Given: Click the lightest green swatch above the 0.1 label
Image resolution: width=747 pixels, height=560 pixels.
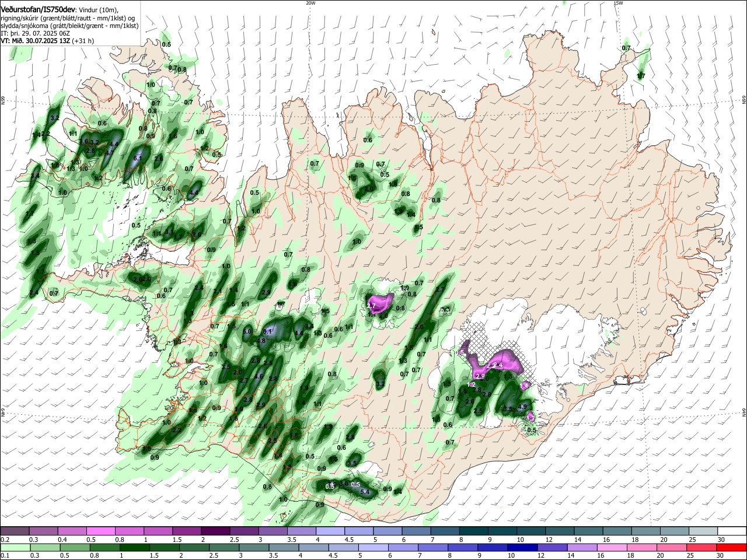Looking at the screenshot, I should pyautogui.click(x=15, y=547).
